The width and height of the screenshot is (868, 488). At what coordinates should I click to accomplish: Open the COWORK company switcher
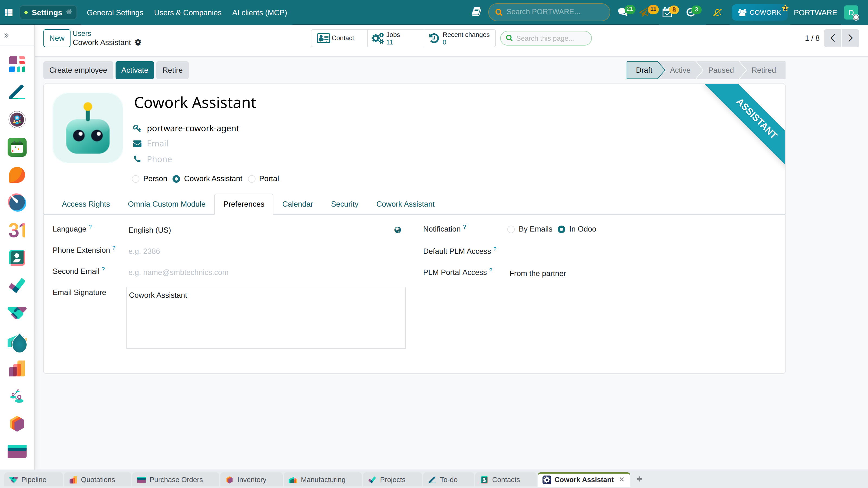pos(759,12)
